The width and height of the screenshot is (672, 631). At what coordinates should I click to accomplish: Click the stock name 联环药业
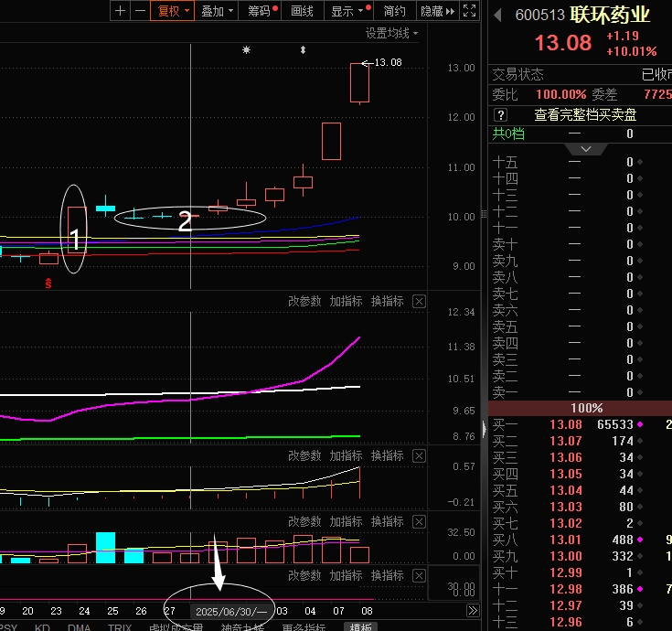pos(610,15)
